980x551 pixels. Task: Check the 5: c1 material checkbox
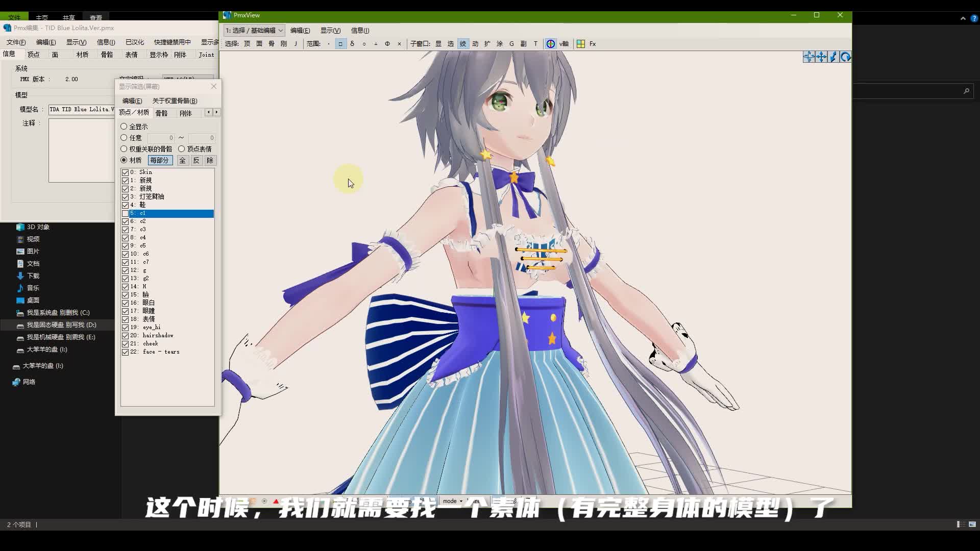125,213
